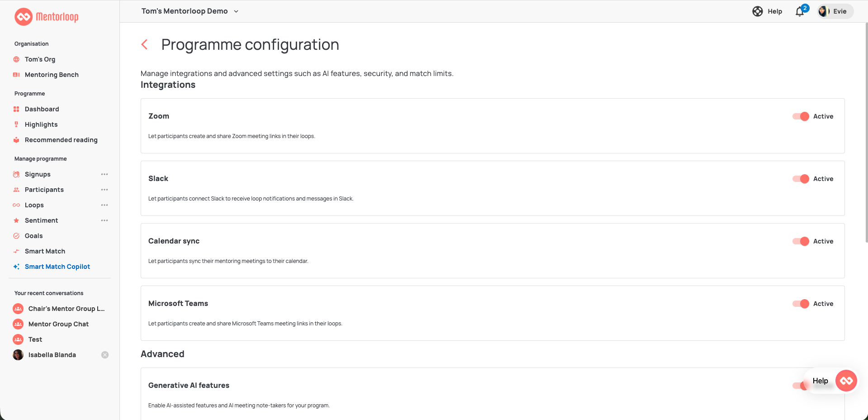Viewport: 868px width, 420px height.
Task: Click the Smart Match icon
Action: 16,251
